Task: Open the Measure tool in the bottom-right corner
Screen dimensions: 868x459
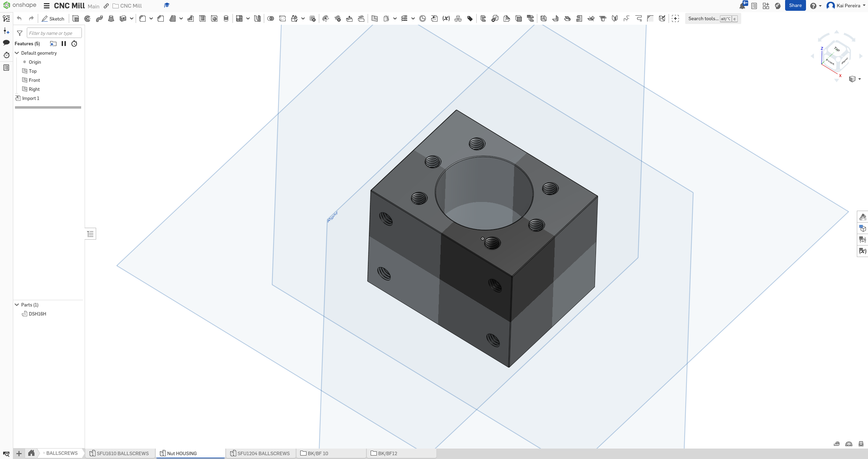Action: (x=837, y=444)
